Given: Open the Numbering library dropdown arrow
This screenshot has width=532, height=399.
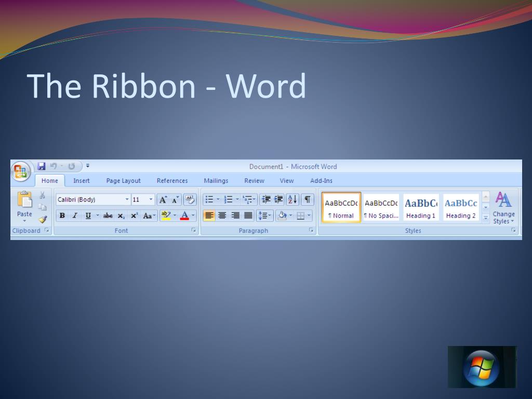Looking at the screenshot, I should coord(237,199).
